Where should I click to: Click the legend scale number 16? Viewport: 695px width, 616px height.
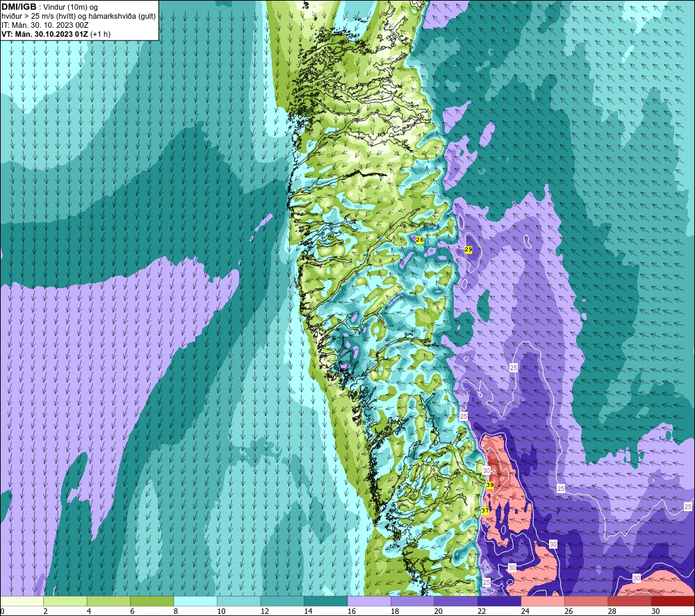coord(352,611)
